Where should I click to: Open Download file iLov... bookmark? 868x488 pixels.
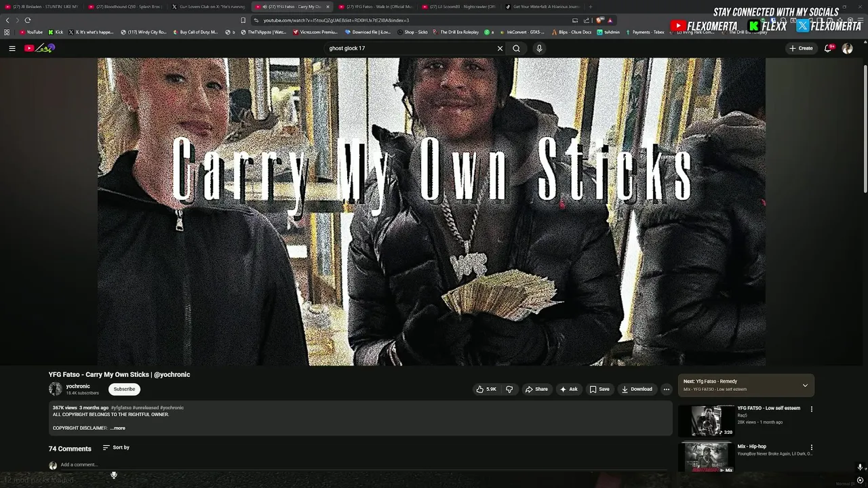click(x=368, y=32)
